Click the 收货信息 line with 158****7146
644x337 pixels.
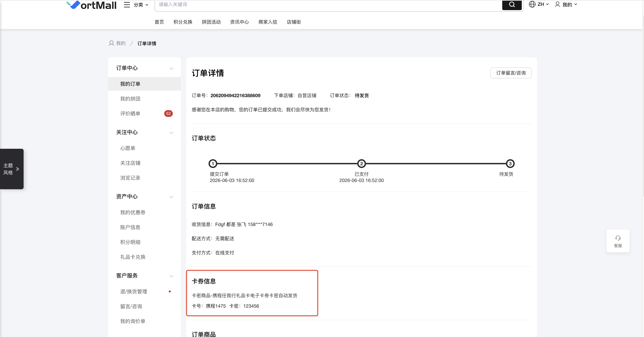point(232,224)
